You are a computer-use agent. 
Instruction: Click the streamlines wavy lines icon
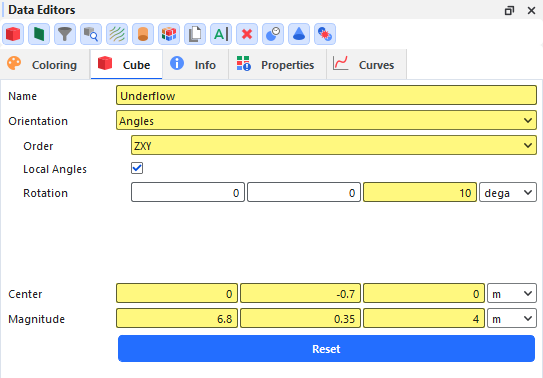pyautogui.click(x=117, y=34)
